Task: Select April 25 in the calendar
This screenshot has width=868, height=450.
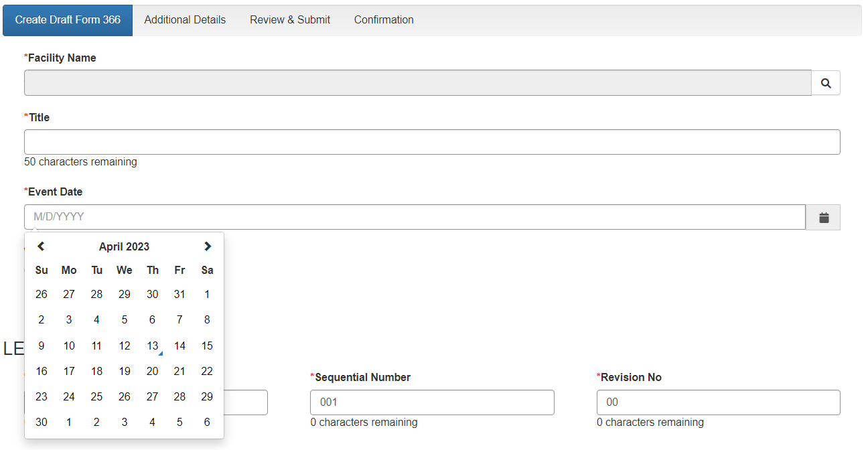Action: coord(96,397)
